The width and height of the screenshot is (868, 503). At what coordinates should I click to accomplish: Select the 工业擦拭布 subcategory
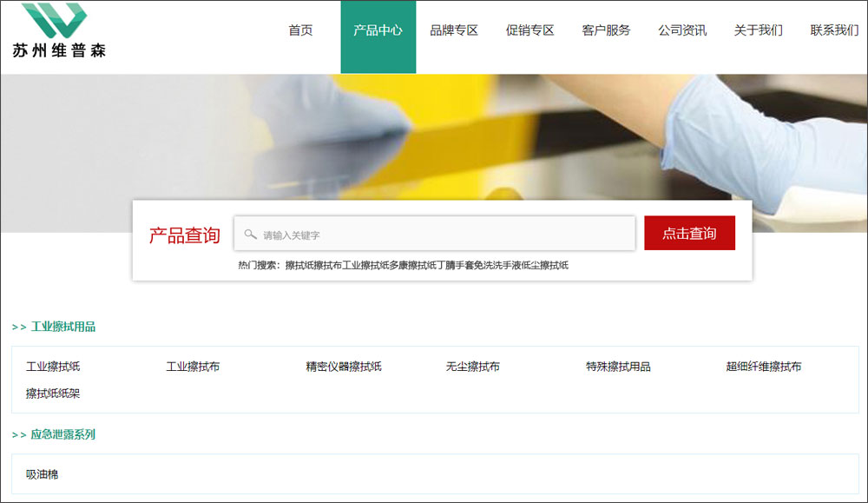tap(194, 367)
